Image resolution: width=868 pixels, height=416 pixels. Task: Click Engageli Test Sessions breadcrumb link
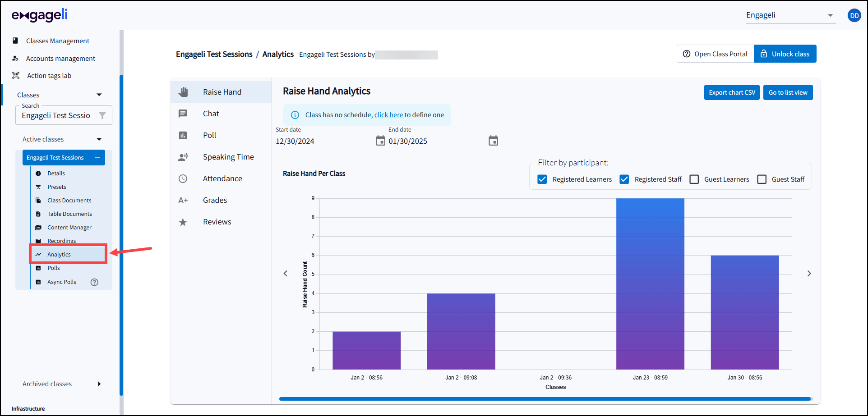[214, 54]
